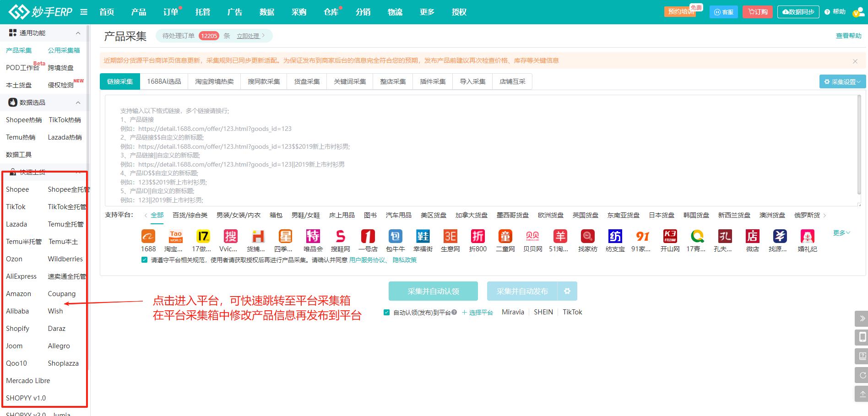
Task: Select the 幸福街 platform icon
Action: [x=423, y=236]
